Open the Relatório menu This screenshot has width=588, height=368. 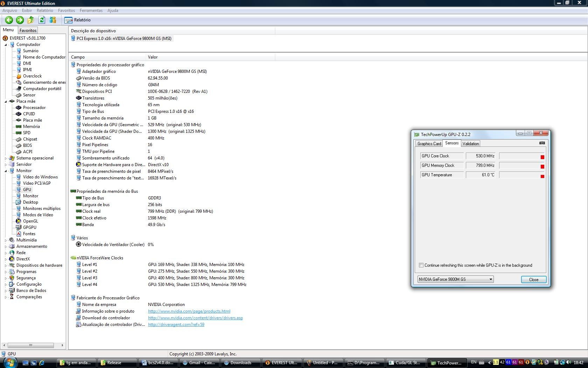[45, 11]
